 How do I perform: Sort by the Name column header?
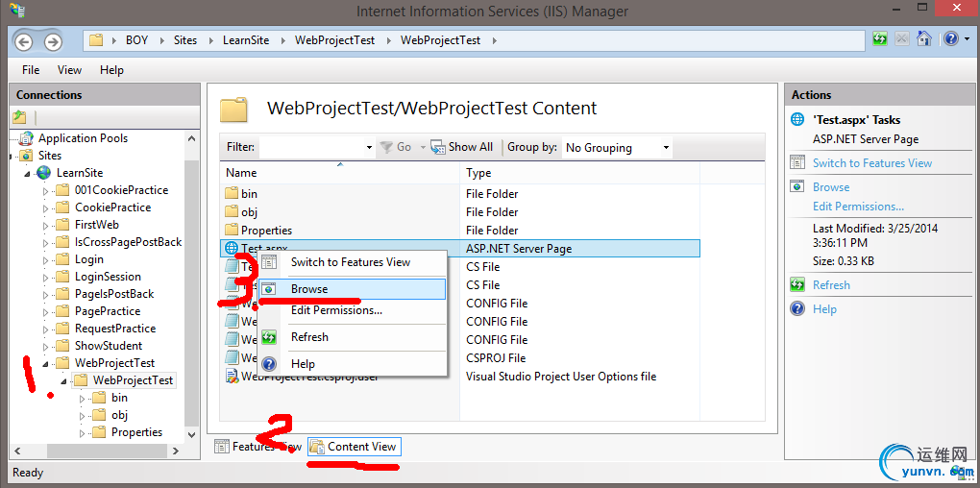coord(340,173)
